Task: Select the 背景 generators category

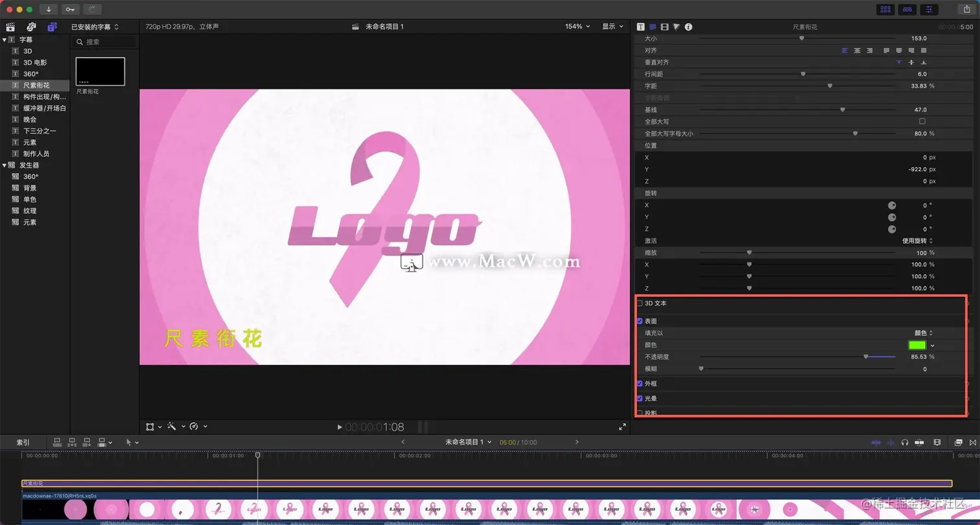Action: [x=30, y=188]
